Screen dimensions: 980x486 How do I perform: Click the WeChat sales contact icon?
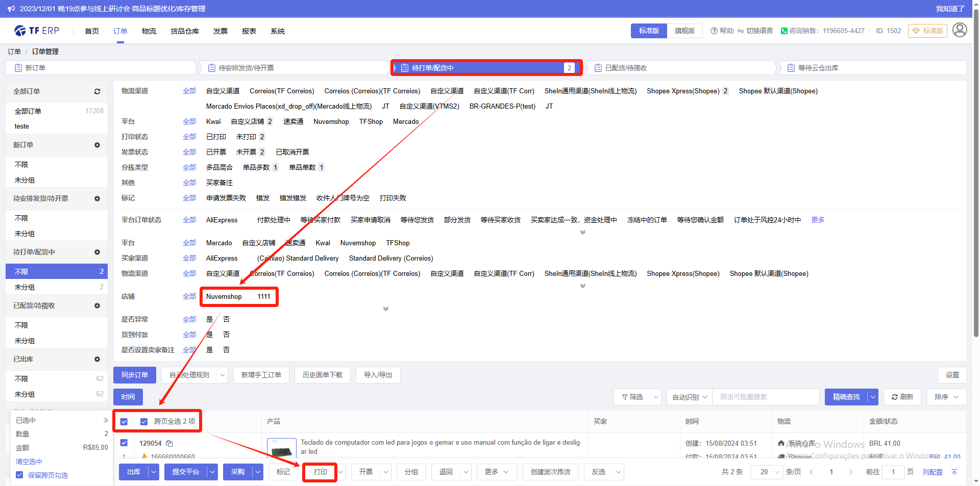pyautogui.click(x=784, y=31)
